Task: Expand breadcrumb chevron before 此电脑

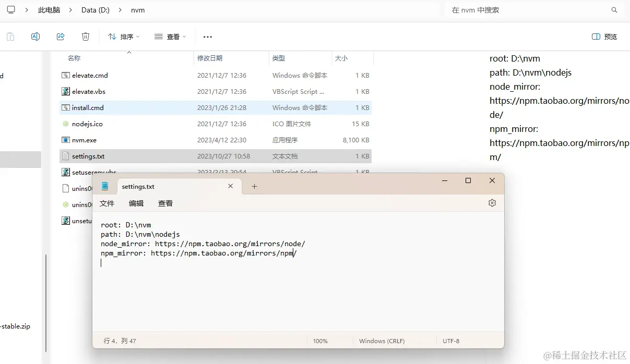Action: click(27, 10)
